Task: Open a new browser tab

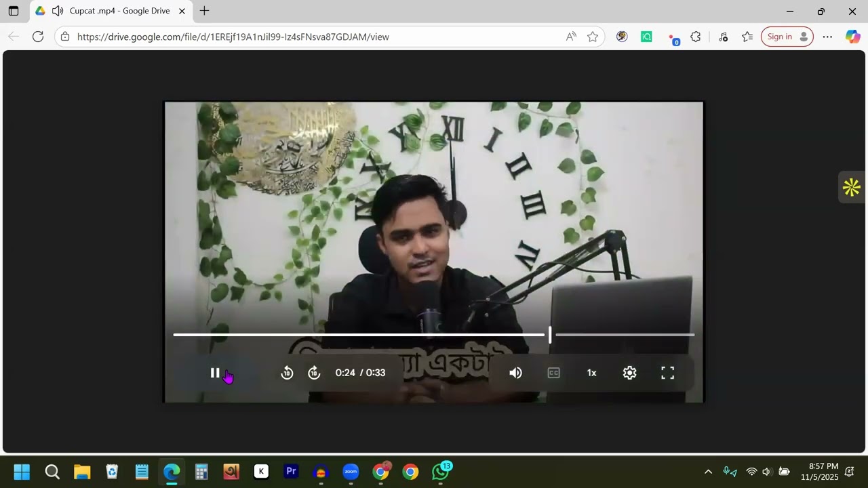Action: pyautogui.click(x=204, y=11)
